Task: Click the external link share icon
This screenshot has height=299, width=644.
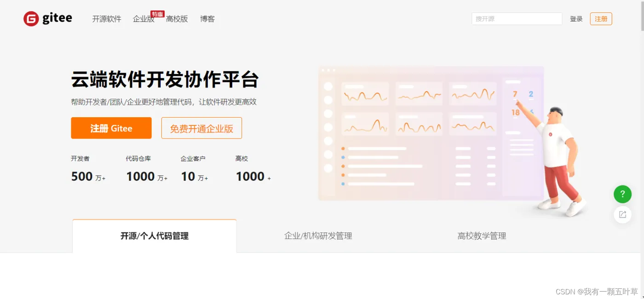Action: click(x=622, y=214)
